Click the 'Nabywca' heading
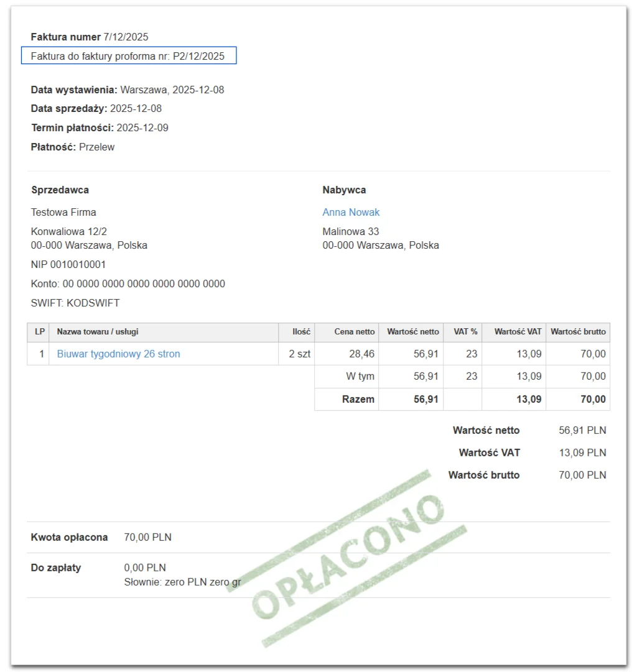Screen dimensions: 632x672 pyautogui.click(x=344, y=190)
